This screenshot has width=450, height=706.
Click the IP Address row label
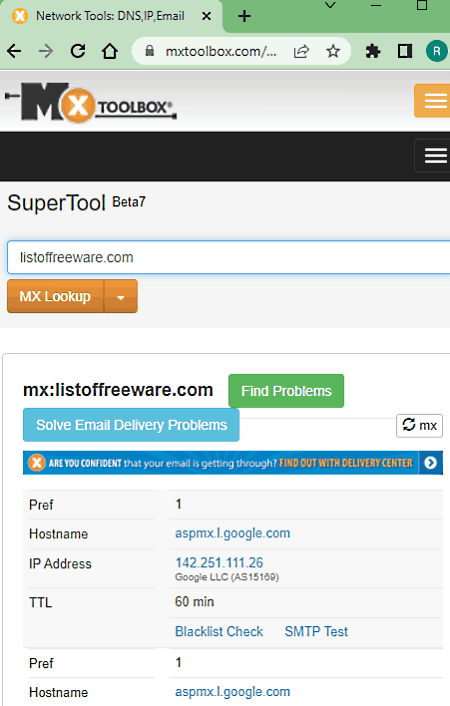[60, 564]
